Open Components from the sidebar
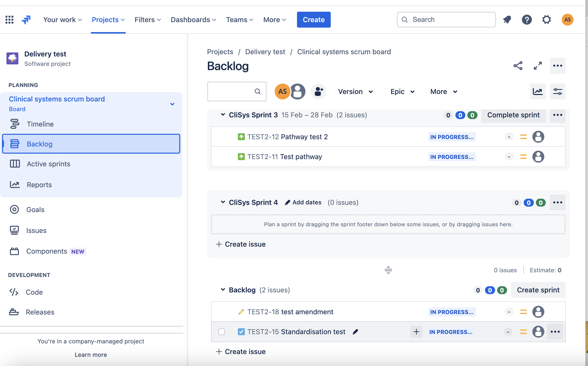The image size is (588, 366). 91,251
